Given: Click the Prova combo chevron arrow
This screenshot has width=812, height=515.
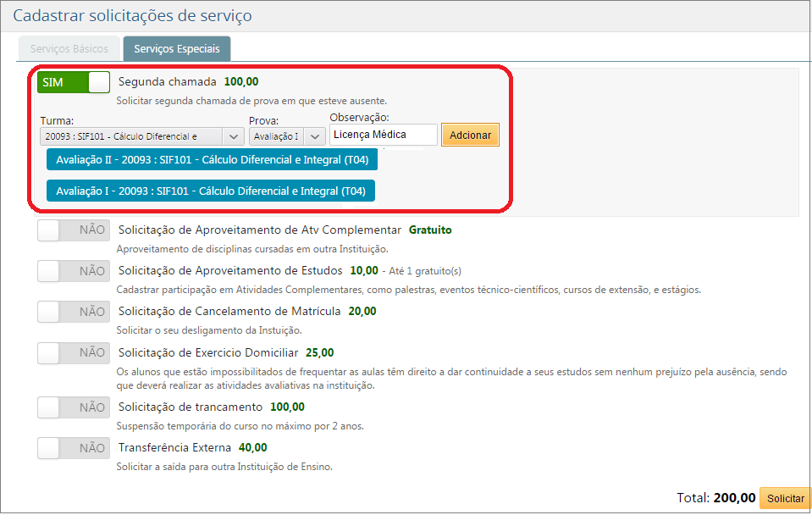Looking at the screenshot, I should 314,135.
